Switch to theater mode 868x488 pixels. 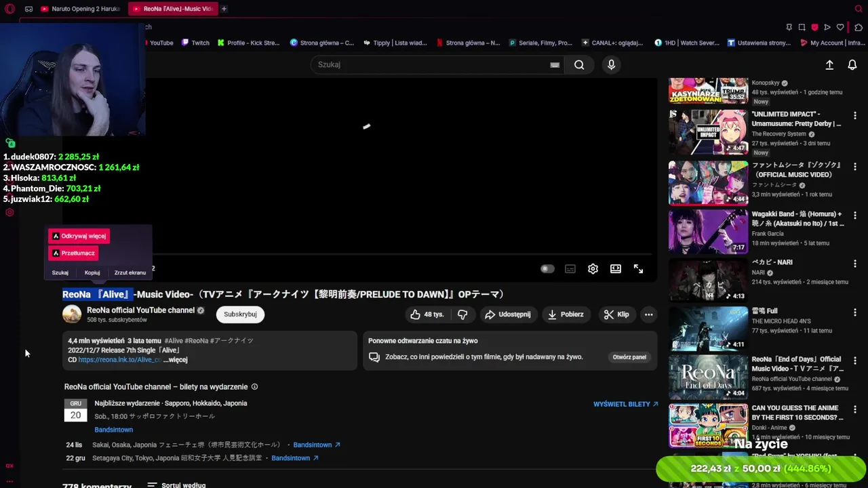coord(616,268)
